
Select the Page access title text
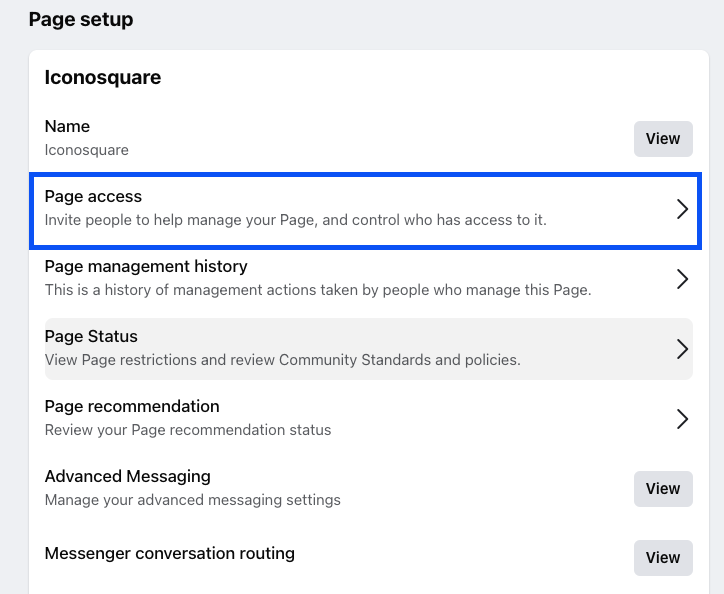93,197
